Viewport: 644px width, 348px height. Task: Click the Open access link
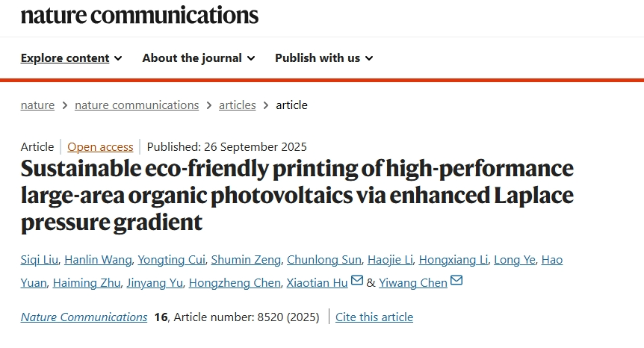(x=100, y=146)
